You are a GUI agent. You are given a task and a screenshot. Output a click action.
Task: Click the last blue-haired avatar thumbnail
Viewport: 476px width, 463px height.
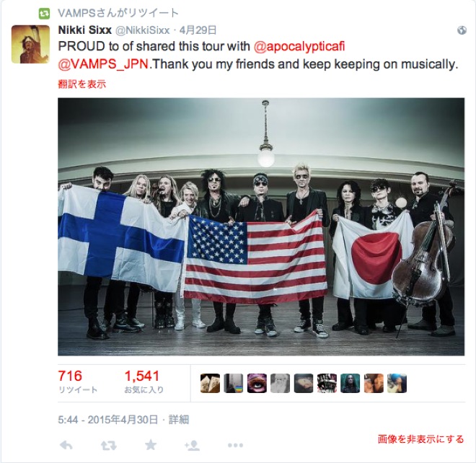pyautogui.click(x=397, y=383)
